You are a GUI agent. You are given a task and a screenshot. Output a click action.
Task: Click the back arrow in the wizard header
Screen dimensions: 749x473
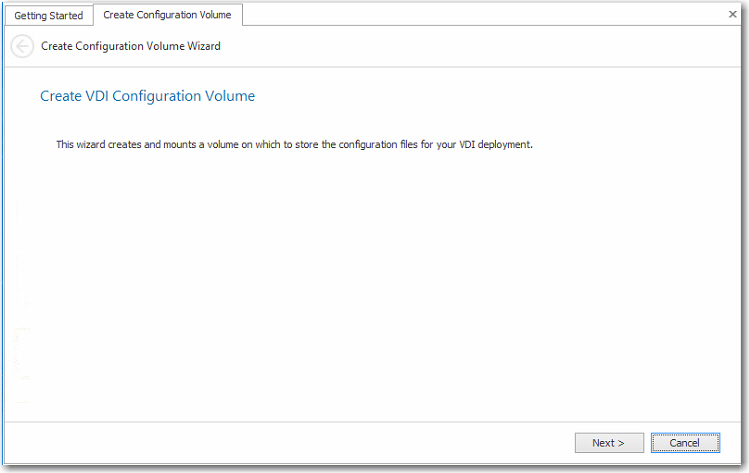tap(22, 46)
